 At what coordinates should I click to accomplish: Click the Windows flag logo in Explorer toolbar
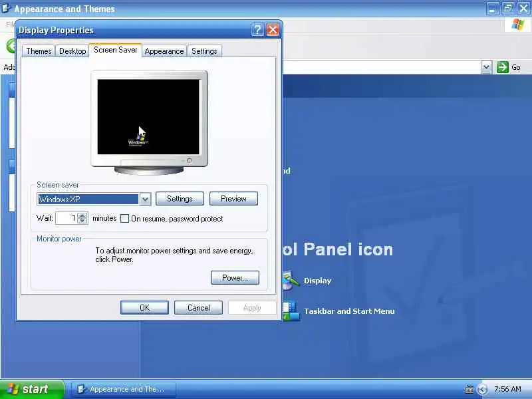coord(518,24)
